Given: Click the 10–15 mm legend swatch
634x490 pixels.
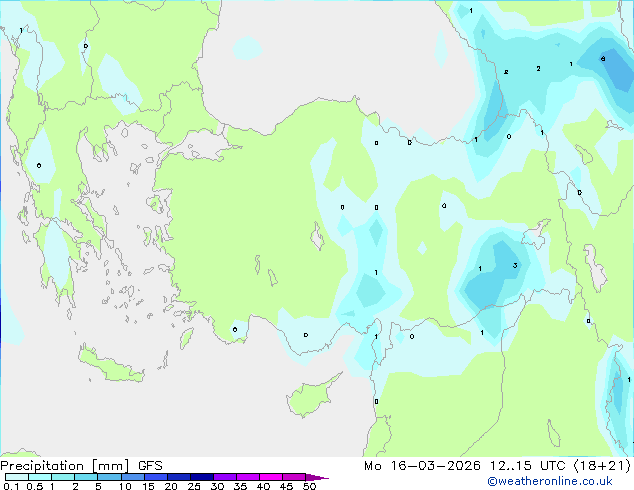Looking at the screenshot, I should pyautogui.click(x=133, y=477).
